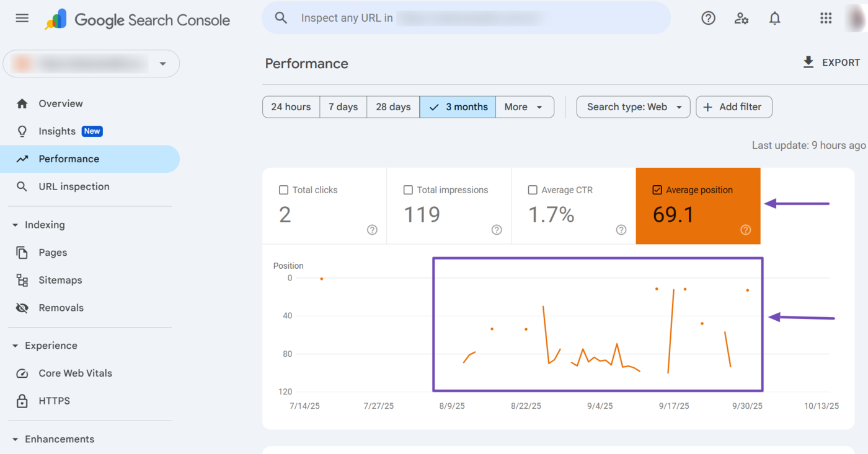Add a new filter

point(734,107)
